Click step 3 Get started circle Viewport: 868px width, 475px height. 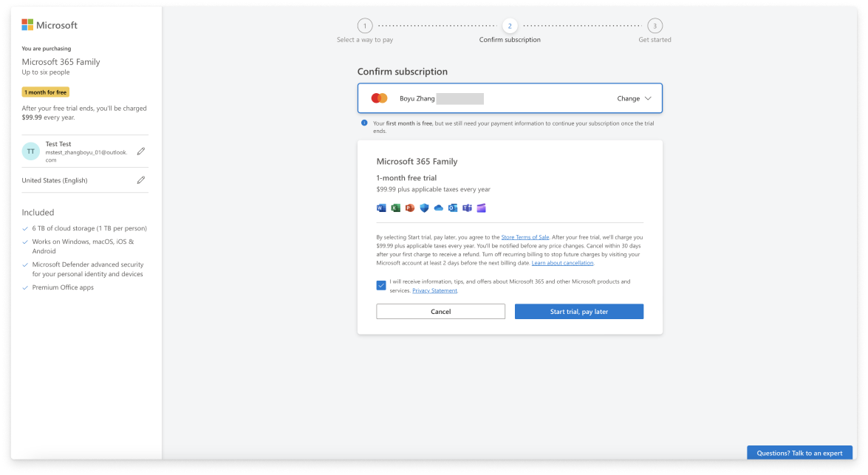(655, 25)
